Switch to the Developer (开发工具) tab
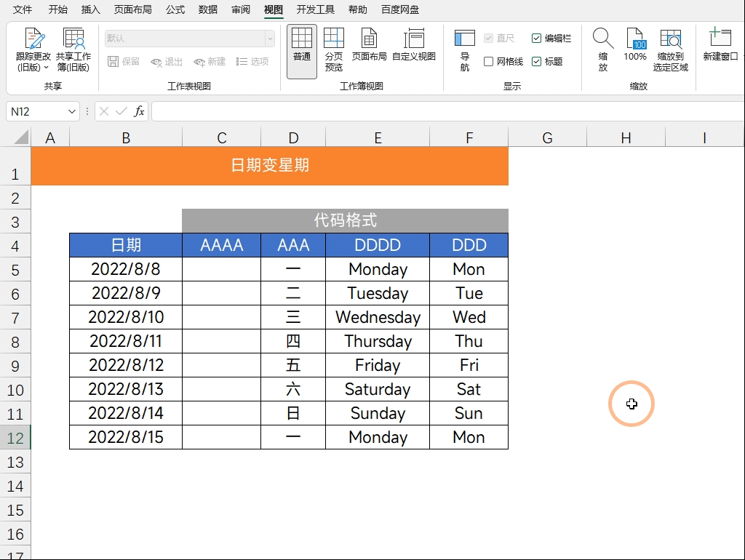The height and width of the screenshot is (560, 745). point(315,9)
